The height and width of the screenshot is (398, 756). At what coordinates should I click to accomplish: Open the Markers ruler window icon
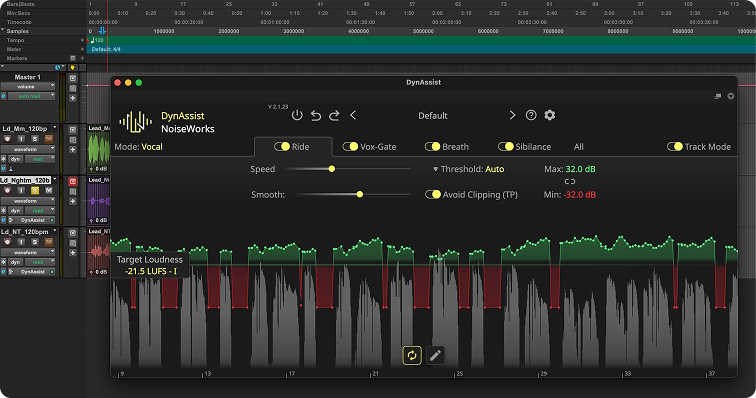coord(73,58)
